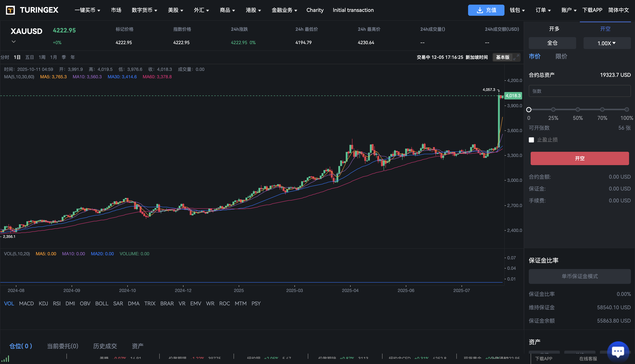Expand the XAUUSD symbol selector chevron

(14, 42)
